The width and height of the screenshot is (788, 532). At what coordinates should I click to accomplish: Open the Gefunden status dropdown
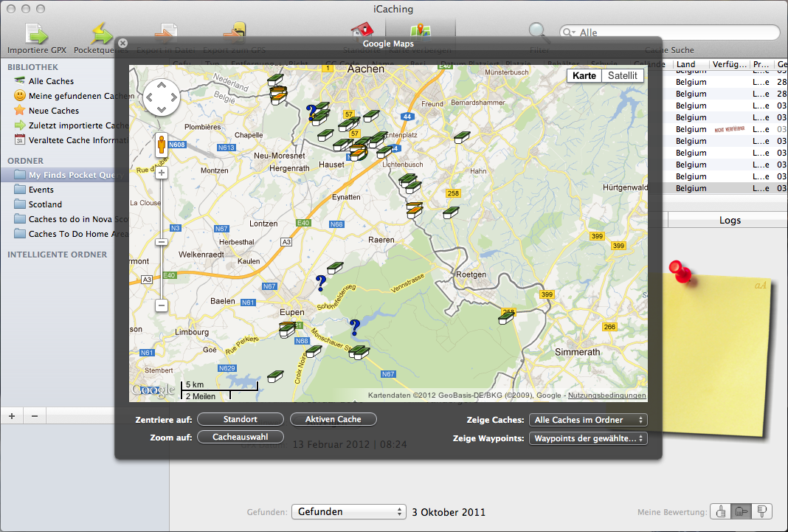click(349, 512)
